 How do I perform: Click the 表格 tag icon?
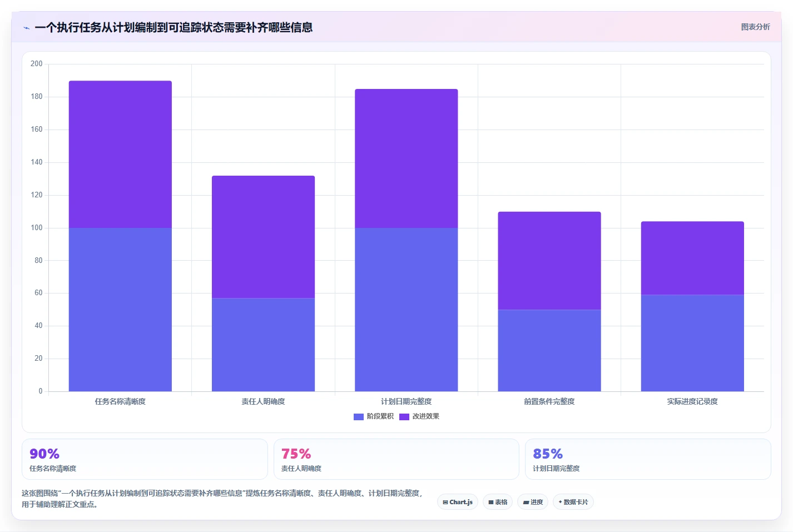coord(491,502)
